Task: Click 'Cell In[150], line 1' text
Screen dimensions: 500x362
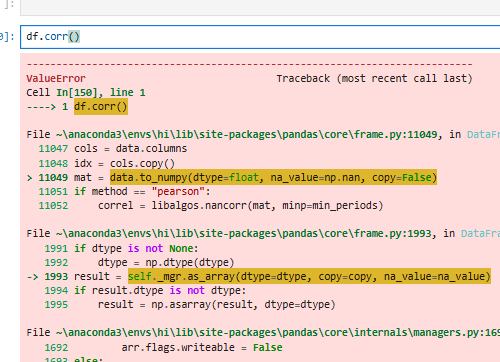Action: (86, 93)
